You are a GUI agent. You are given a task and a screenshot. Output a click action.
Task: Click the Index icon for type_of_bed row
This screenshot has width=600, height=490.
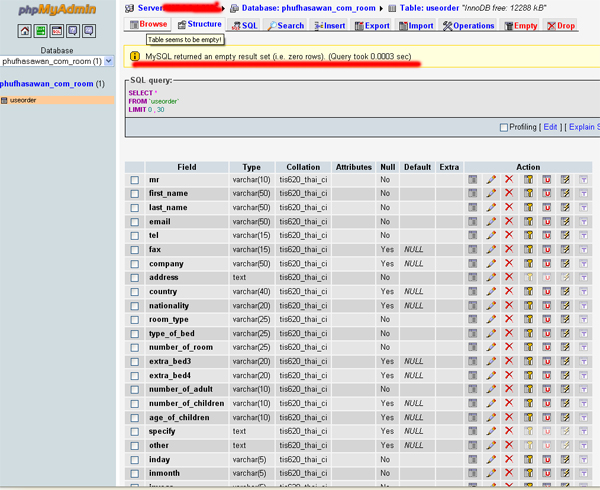[565, 334]
